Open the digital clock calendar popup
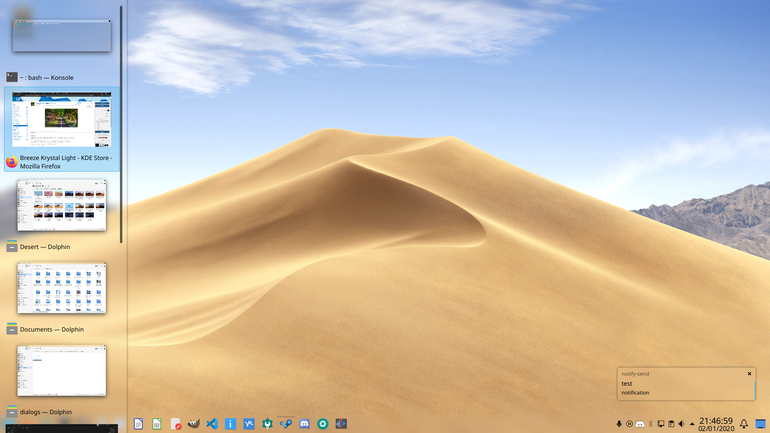 [716, 424]
